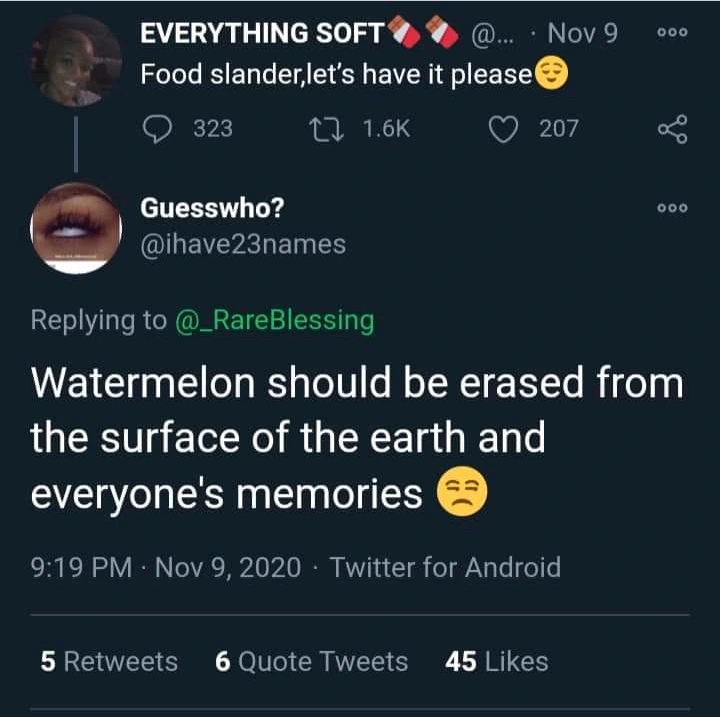This screenshot has height=717, width=720.
Task: Open the @ihave23names handle
Action: (x=243, y=243)
